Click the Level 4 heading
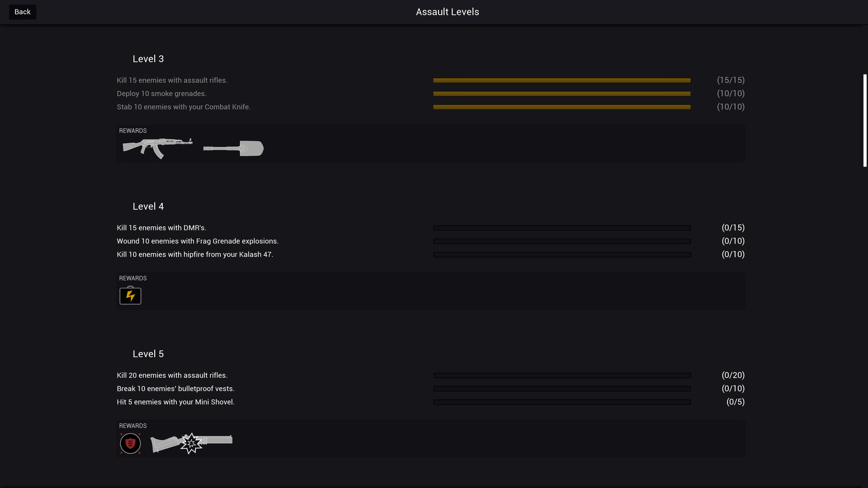Viewport: 868px width, 488px height. pos(148,206)
